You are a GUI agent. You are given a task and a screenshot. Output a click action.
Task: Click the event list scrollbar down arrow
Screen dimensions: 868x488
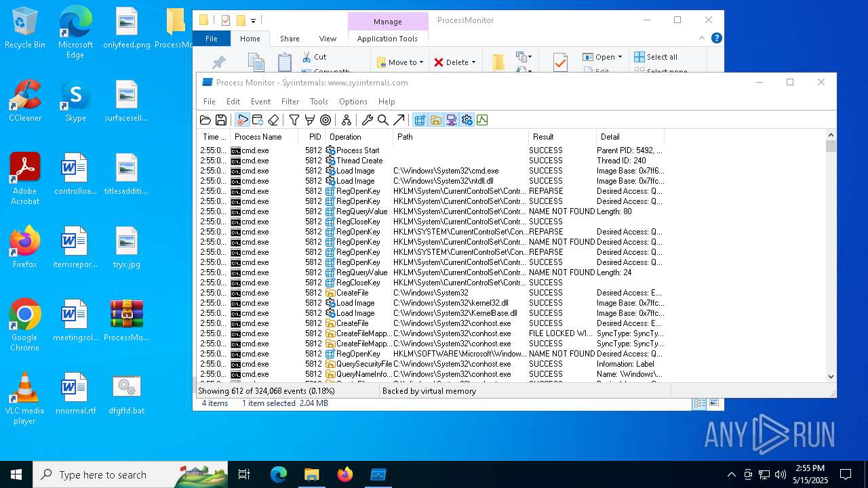click(x=831, y=376)
